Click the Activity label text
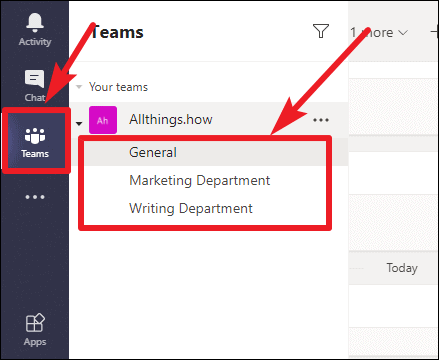Viewport: 439px width, 360px height. click(35, 42)
